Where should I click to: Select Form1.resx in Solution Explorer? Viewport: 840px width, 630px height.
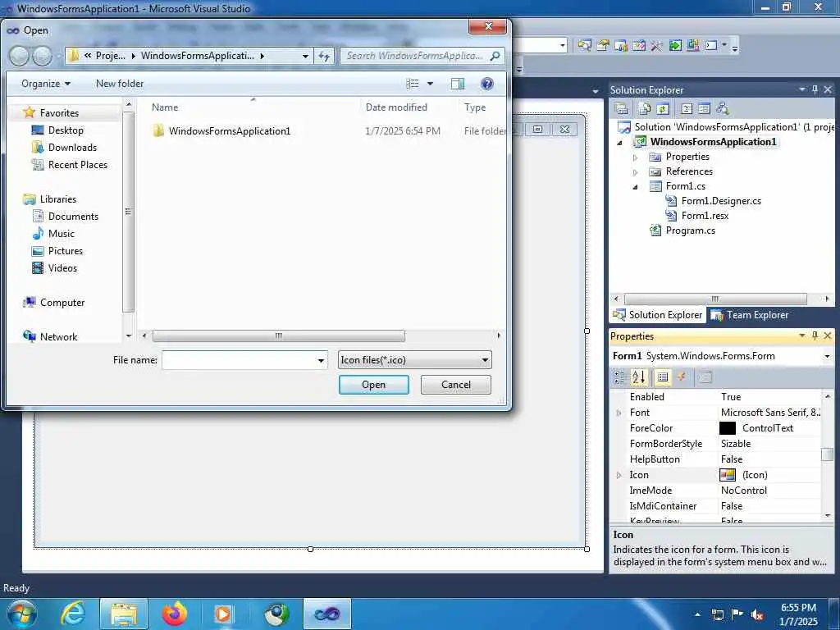click(705, 216)
